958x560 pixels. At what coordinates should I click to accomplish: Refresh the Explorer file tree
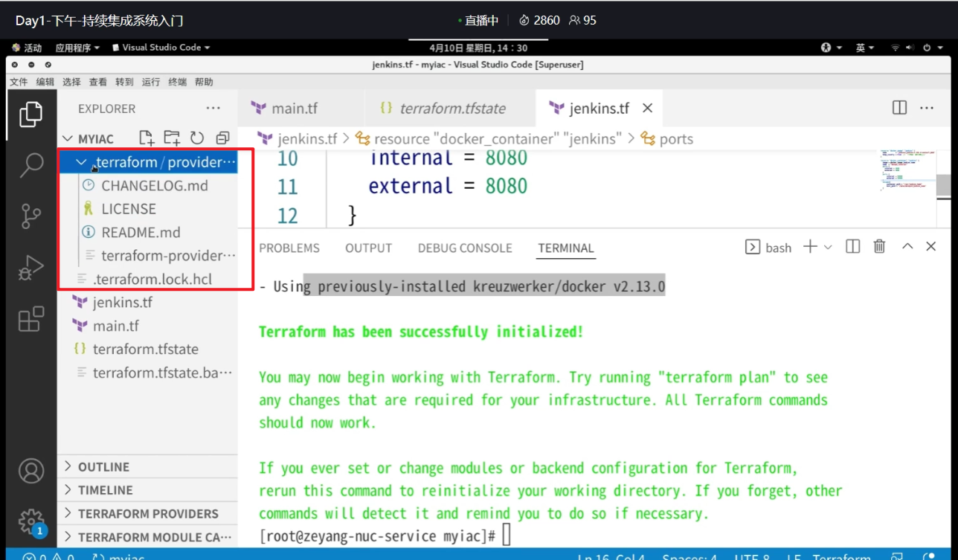point(197,138)
